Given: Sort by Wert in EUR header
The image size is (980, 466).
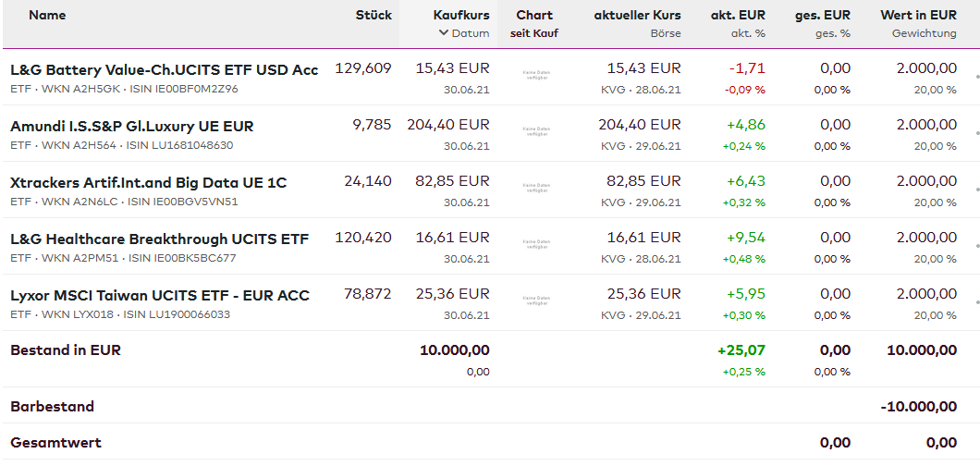Looking at the screenshot, I should pos(918,15).
